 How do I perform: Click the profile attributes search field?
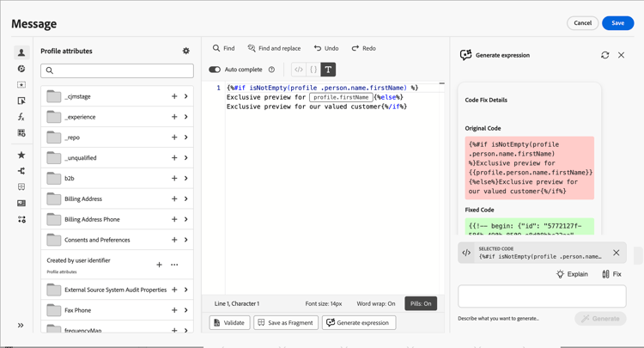(117, 70)
